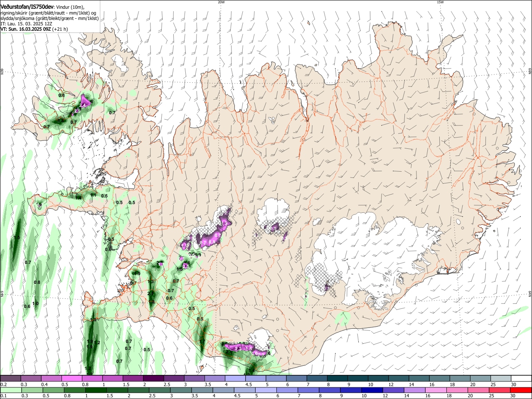This screenshot has width=532, height=399.
Task: Select the deep blue 10 swatch in lower scale
Action: tap(372, 390)
